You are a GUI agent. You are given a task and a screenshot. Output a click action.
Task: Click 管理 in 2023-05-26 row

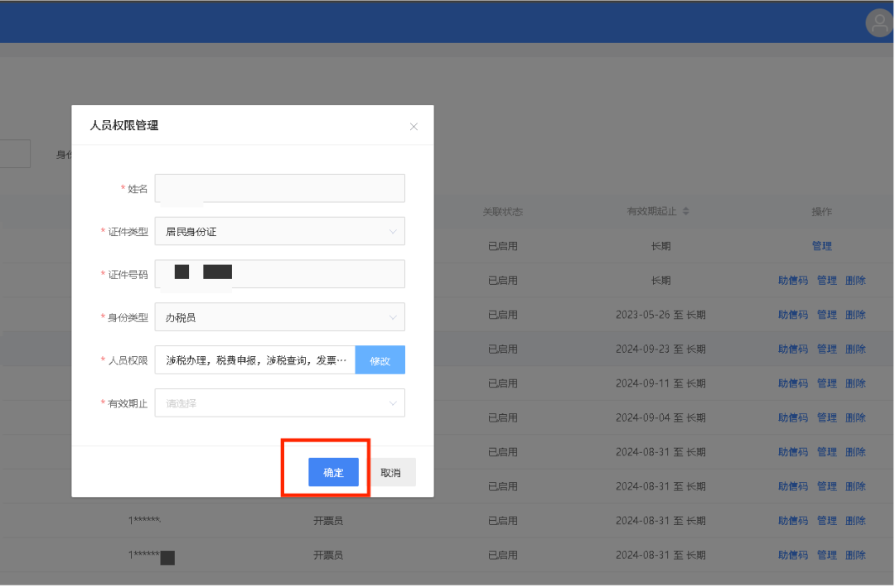(827, 315)
